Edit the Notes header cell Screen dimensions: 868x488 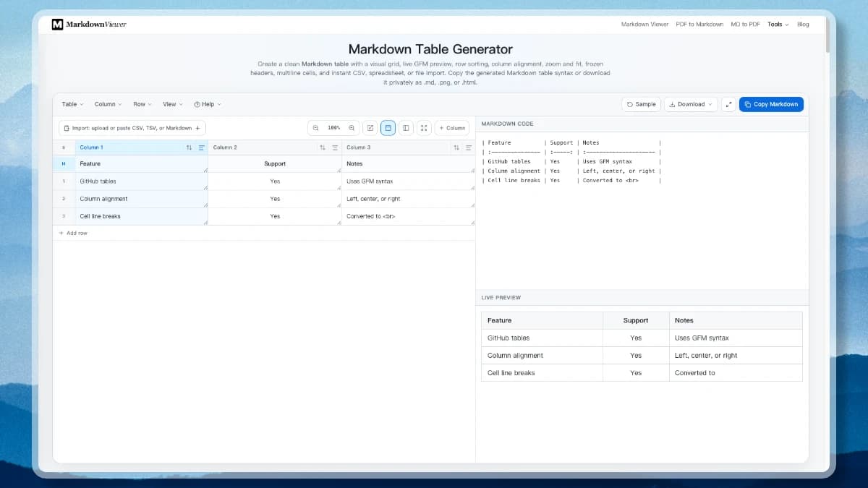408,164
